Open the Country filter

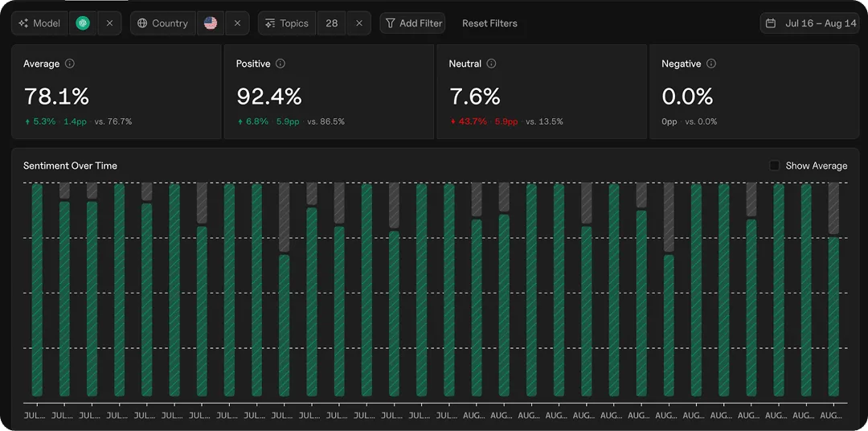(162, 23)
